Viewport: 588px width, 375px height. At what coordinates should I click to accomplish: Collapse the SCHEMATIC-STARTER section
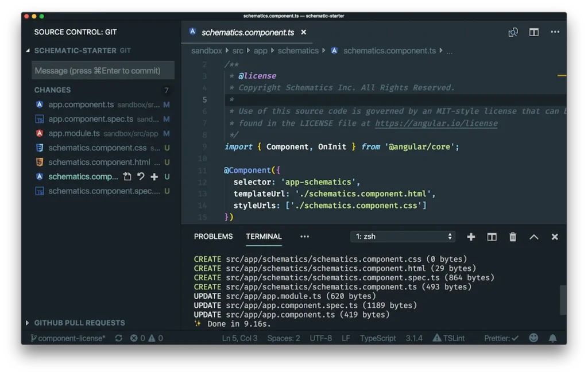(x=28, y=51)
